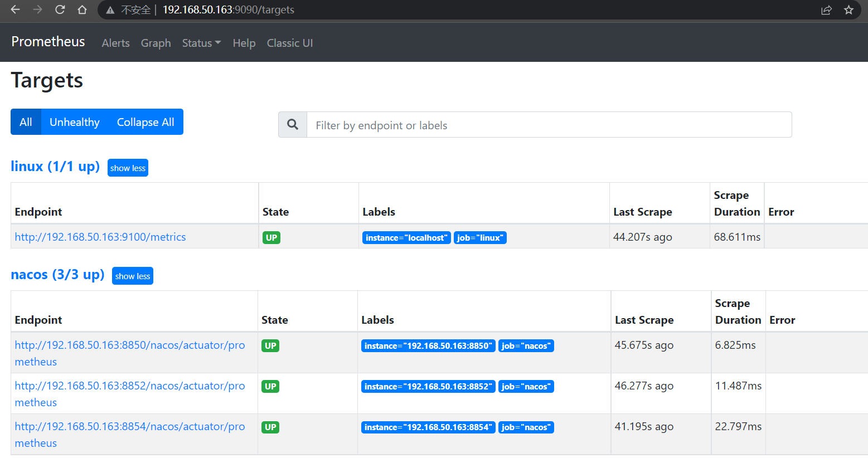Click Scrape Duration header in nacos table
The width and height of the screenshot is (868, 458).
coord(738,311)
